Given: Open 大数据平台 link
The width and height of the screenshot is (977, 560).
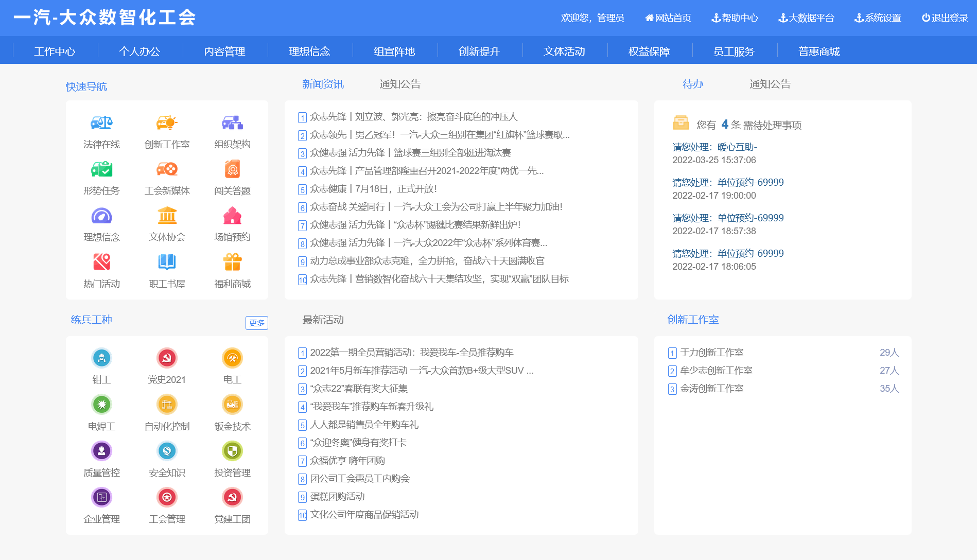Looking at the screenshot, I should point(806,18).
